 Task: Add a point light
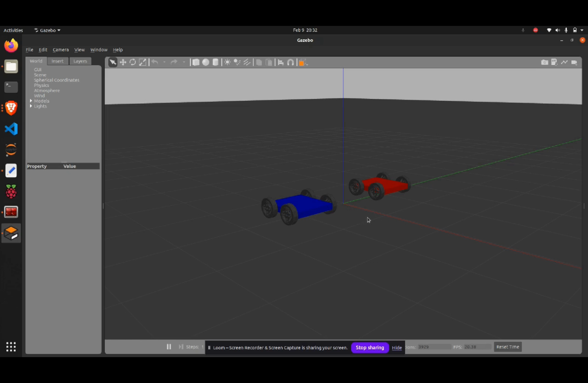point(227,62)
